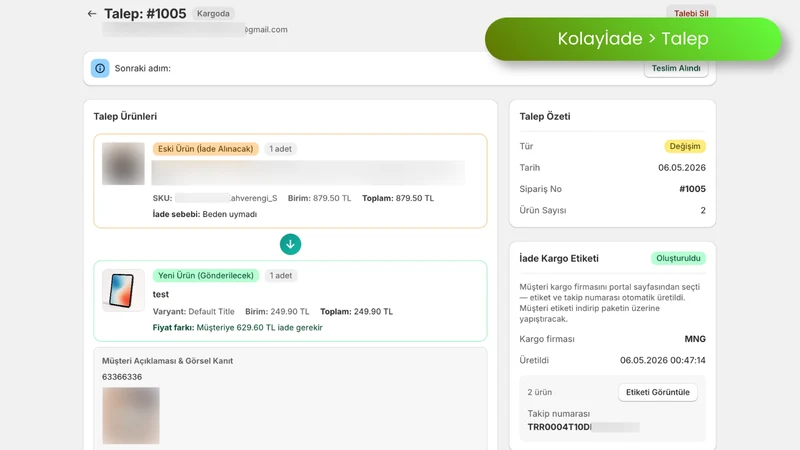Click the Varyant: Default Title text
The height and width of the screenshot is (450, 800).
(193, 311)
